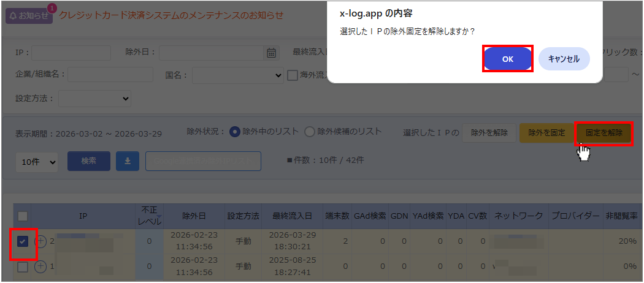644x283 pixels.
Task: Open the 10件 page size dropdown
Action: pos(37,162)
